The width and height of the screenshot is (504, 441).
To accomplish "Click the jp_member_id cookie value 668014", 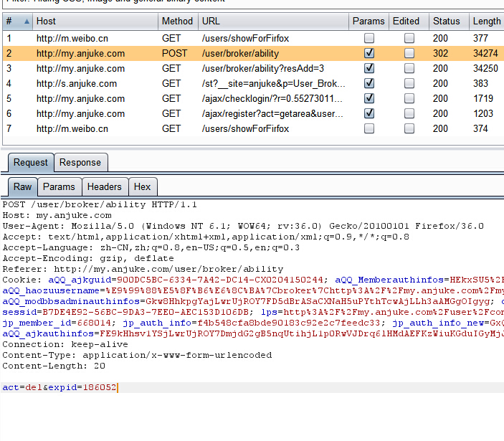I will coord(94,323).
